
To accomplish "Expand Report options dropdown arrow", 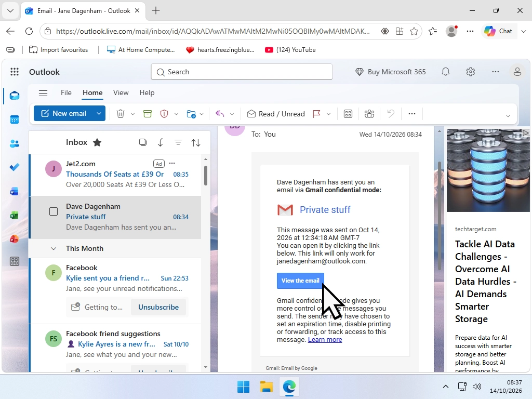I will click(177, 114).
